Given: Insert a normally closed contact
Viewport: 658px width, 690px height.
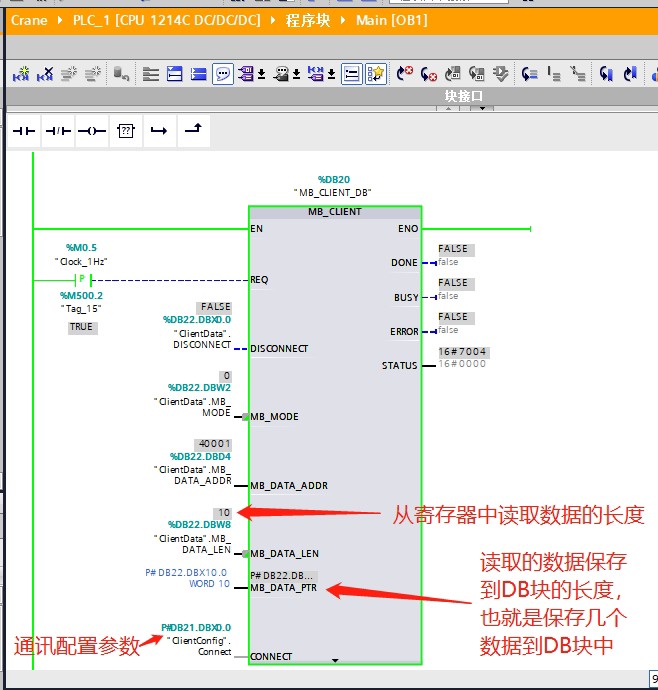Looking at the screenshot, I should tap(58, 131).
